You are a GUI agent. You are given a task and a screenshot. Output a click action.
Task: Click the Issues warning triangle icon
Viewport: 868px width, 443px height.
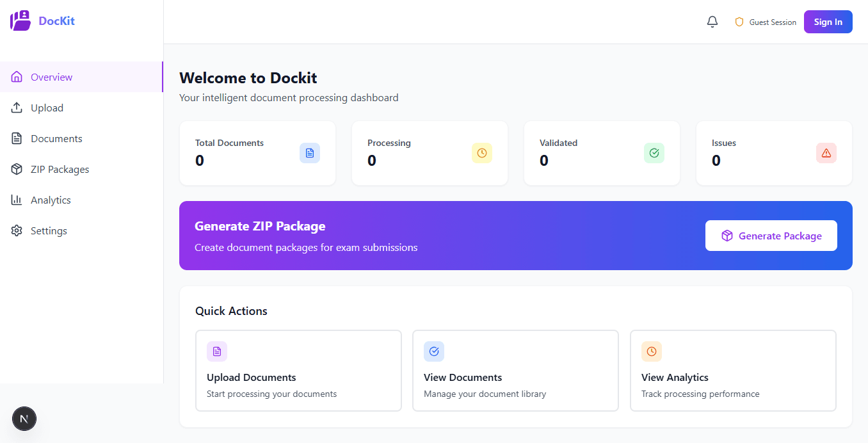[826, 153]
